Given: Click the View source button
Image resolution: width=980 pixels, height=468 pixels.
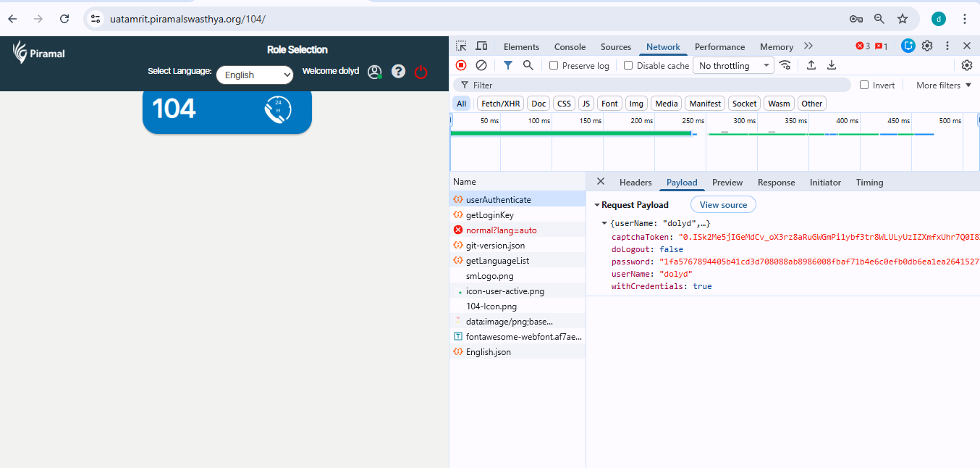Looking at the screenshot, I should pyautogui.click(x=723, y=205).
